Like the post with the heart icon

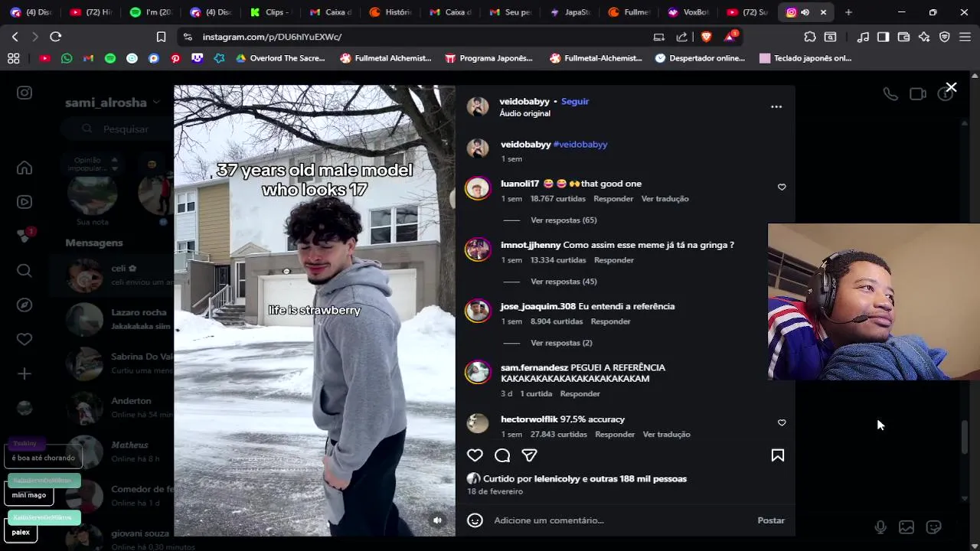coord(475,455)
